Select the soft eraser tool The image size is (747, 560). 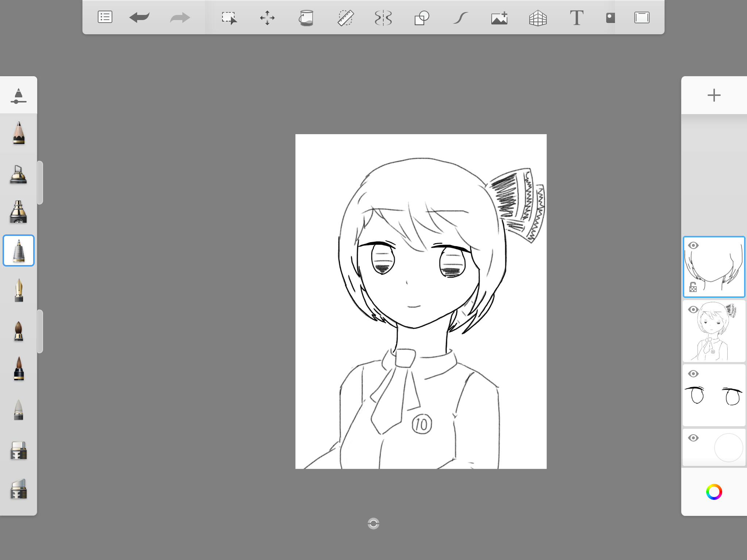19,489
